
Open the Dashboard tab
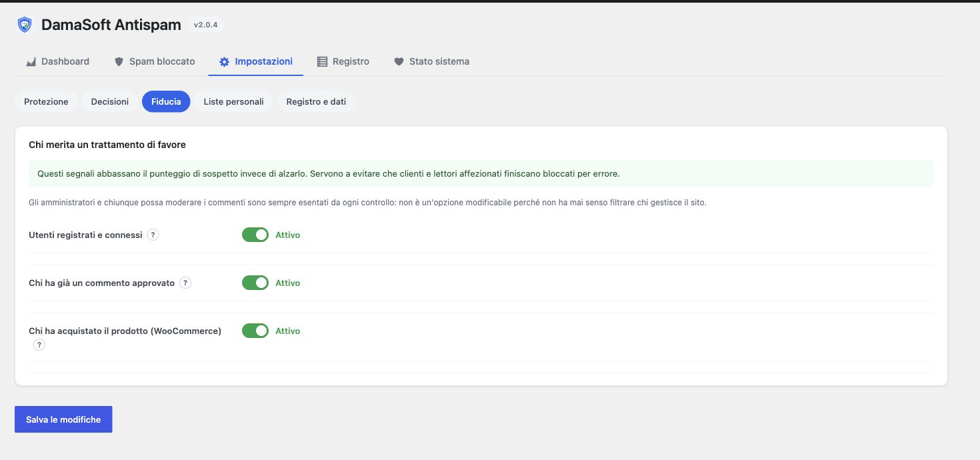(x=57, y=61)
